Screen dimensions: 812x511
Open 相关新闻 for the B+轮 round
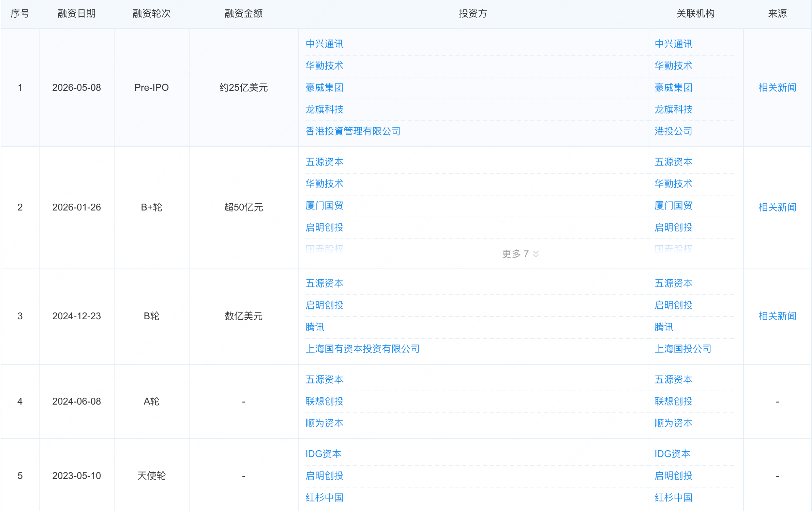777,207
